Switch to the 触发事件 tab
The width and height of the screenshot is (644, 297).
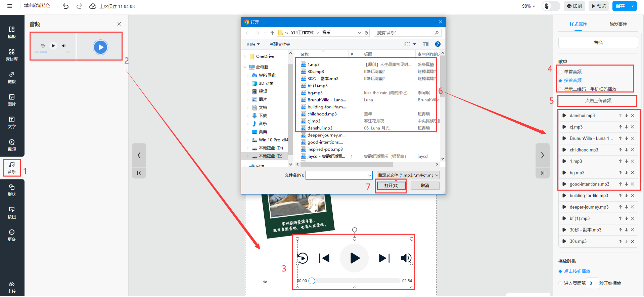tap(618, 24)
